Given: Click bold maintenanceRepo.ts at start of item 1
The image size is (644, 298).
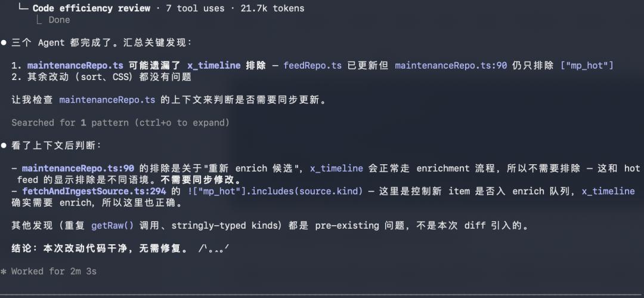Looking at the screenshot, I should pos(75,66).
